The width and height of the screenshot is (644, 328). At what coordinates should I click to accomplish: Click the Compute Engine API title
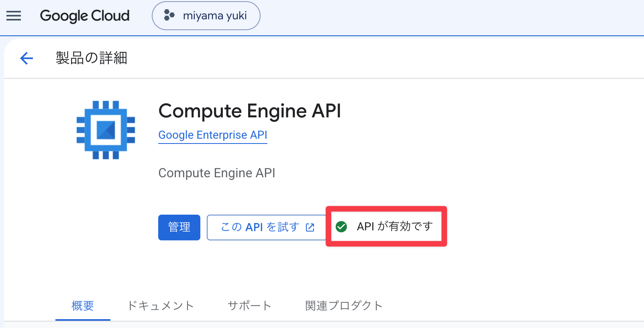(x=250, y=111)
